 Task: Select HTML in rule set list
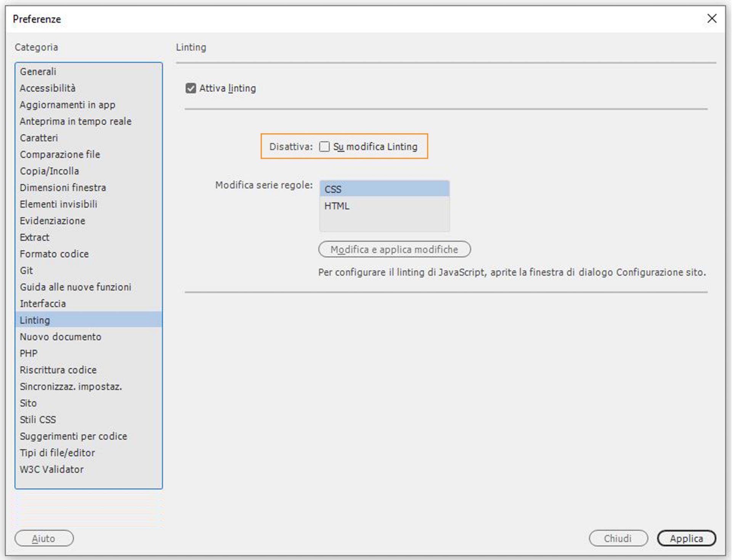click(384, 206)
